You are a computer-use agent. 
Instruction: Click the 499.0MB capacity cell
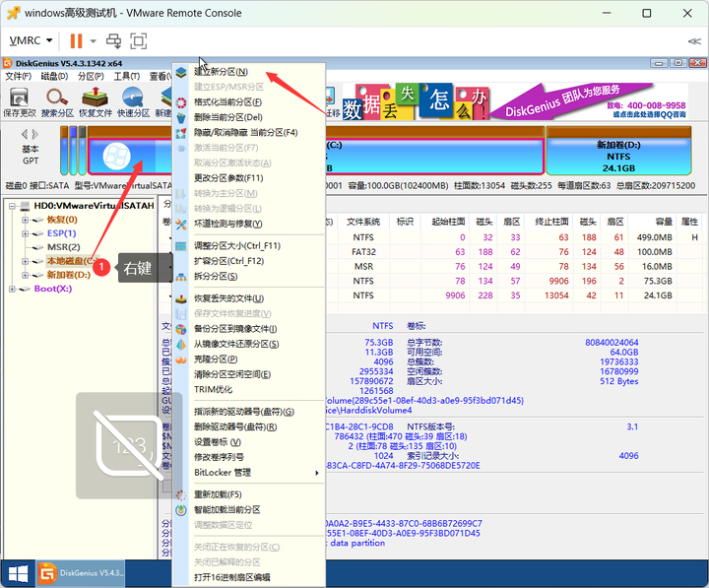coord(654,238)
